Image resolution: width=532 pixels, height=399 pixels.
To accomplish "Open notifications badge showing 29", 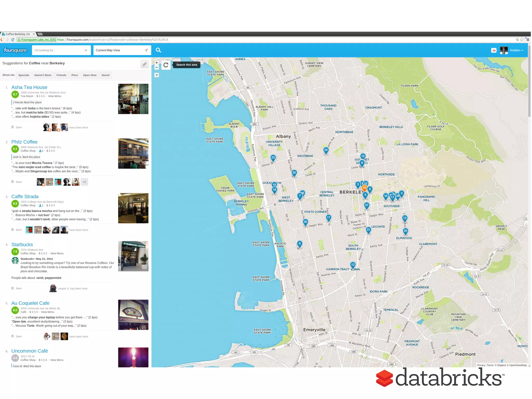I will coord(494,50).
